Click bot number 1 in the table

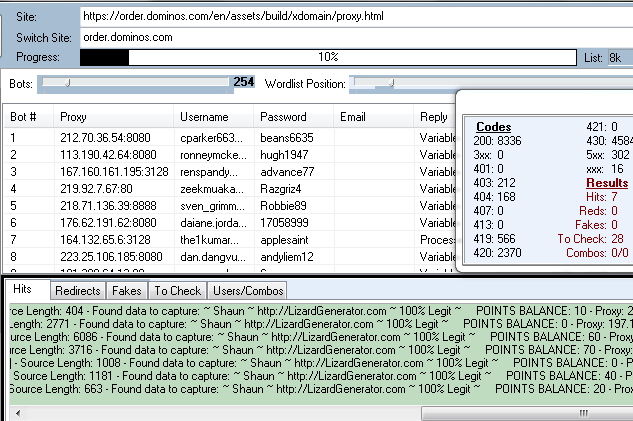(13, 138)
